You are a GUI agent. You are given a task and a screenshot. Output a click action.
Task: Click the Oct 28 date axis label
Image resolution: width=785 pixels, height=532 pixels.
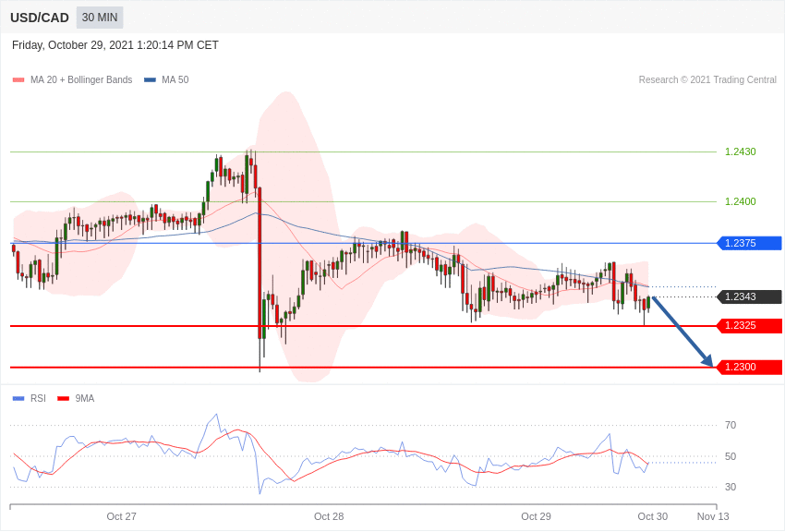click(x=329, y=516)
